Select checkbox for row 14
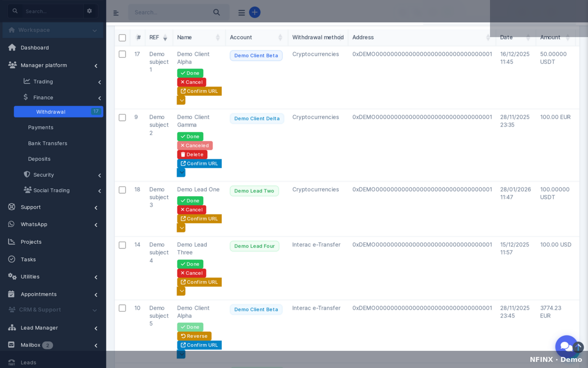588x368 pixels. (x=122, y=245)
